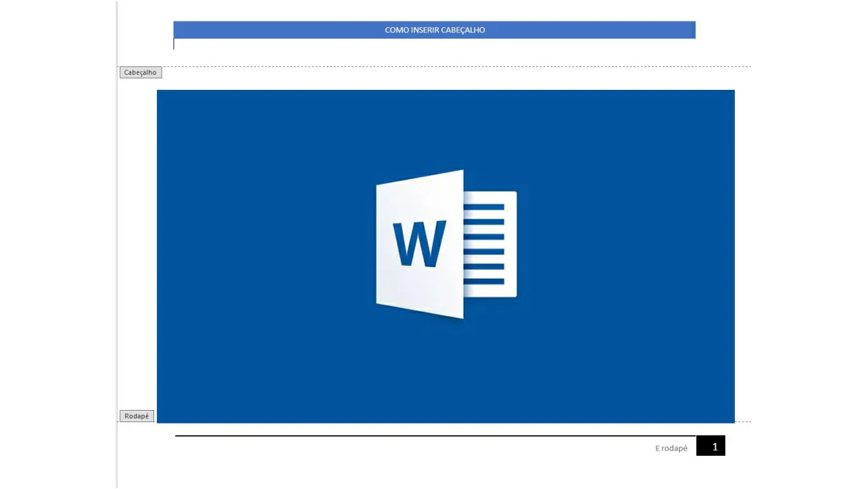Viewport: 868px width, 489px height.
Task: Select the Word logo picture in document
Action: [445, 257]
